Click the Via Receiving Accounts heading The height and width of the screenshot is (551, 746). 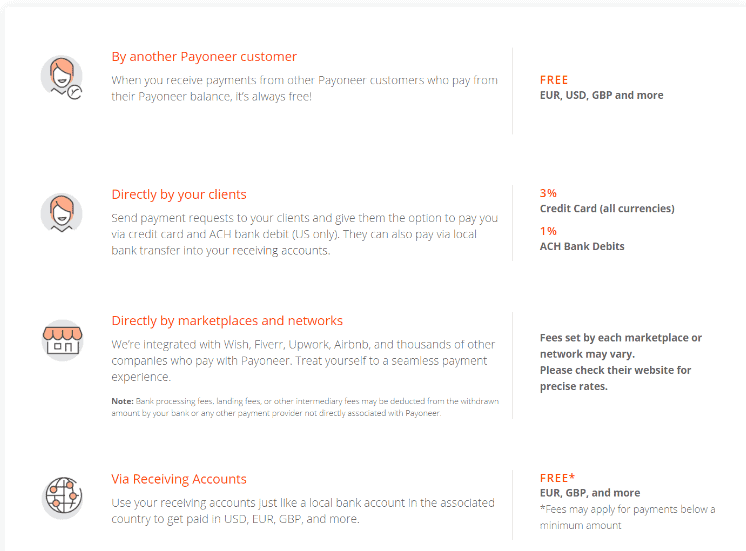coord(179,479)
